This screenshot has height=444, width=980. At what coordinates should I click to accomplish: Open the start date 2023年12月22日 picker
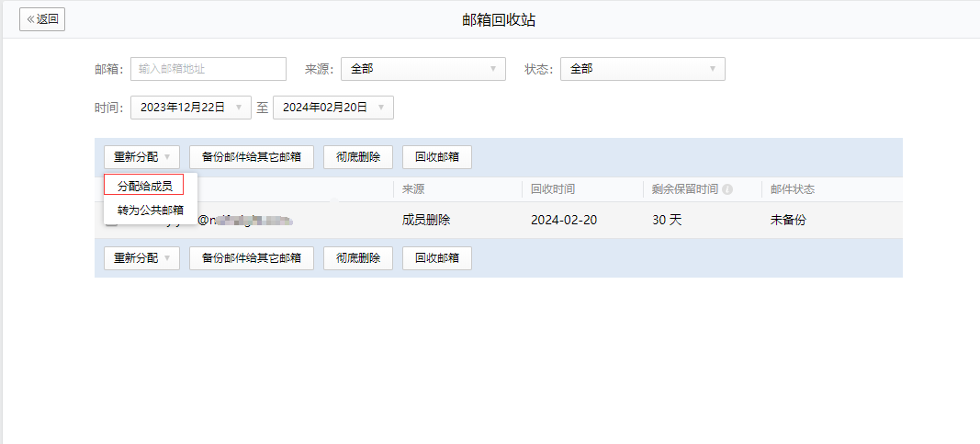[191, 108]
